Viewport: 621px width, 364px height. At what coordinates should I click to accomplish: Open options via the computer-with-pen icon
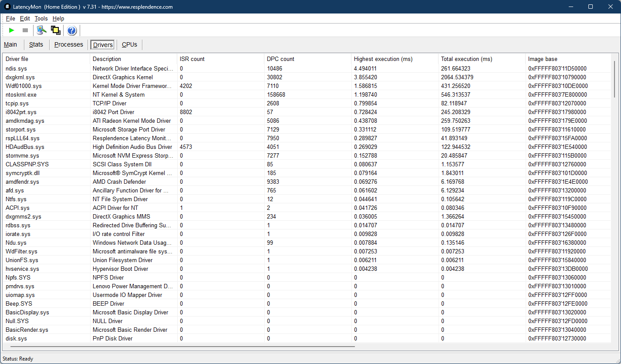point(41,30)
